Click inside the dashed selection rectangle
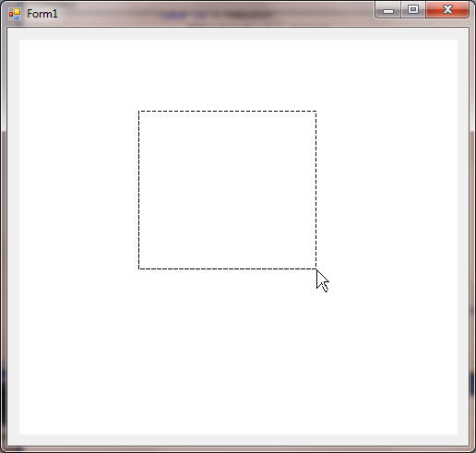The image size is (476, 453). pos(228,190)
